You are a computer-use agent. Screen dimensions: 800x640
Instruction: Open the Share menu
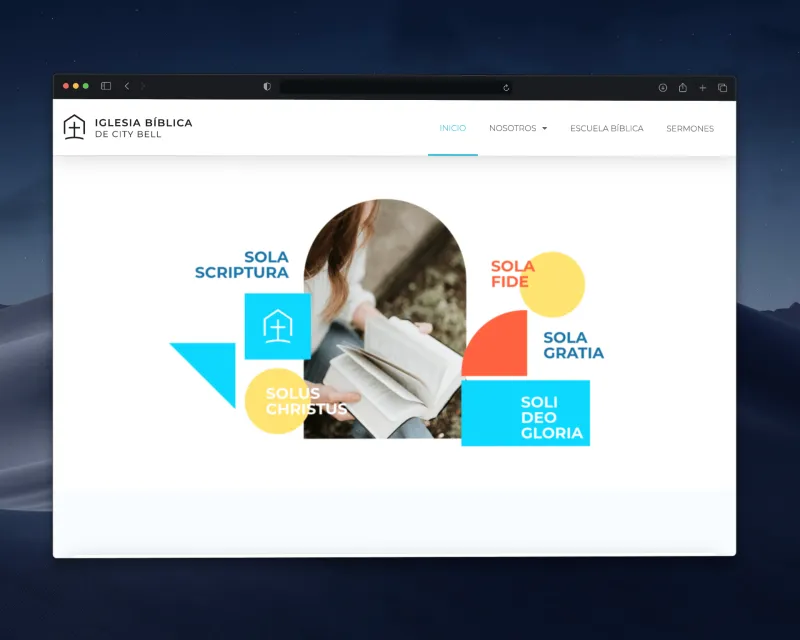[682, 88]
